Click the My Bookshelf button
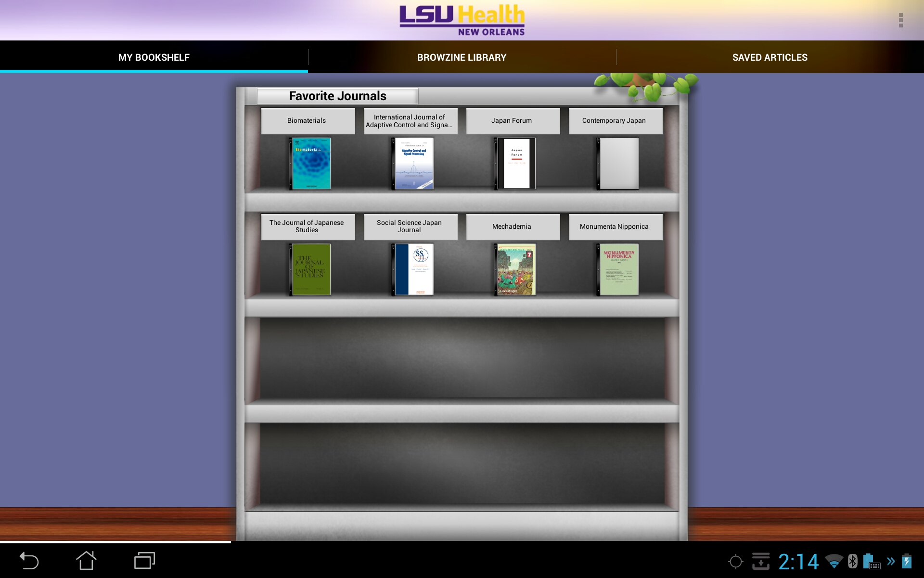 (154, 57)
